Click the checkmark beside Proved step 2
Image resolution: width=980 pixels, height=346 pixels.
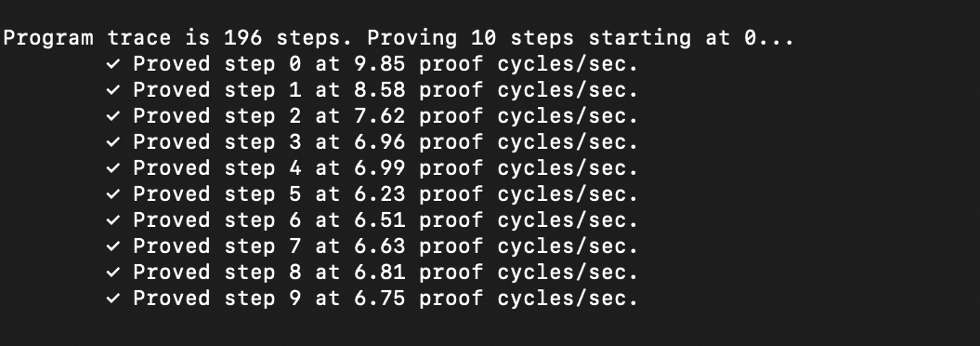coord(112,115)
